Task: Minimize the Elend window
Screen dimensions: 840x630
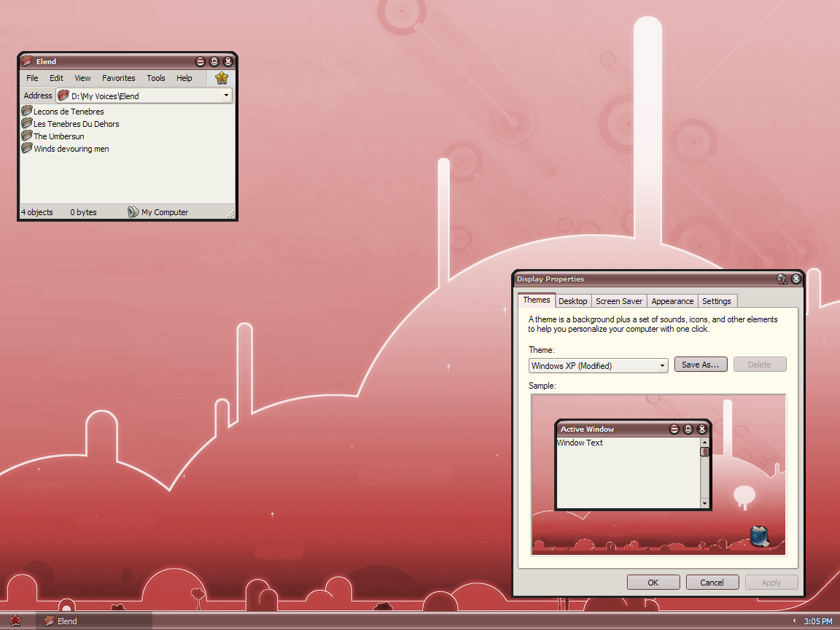Action: (201, 61)
